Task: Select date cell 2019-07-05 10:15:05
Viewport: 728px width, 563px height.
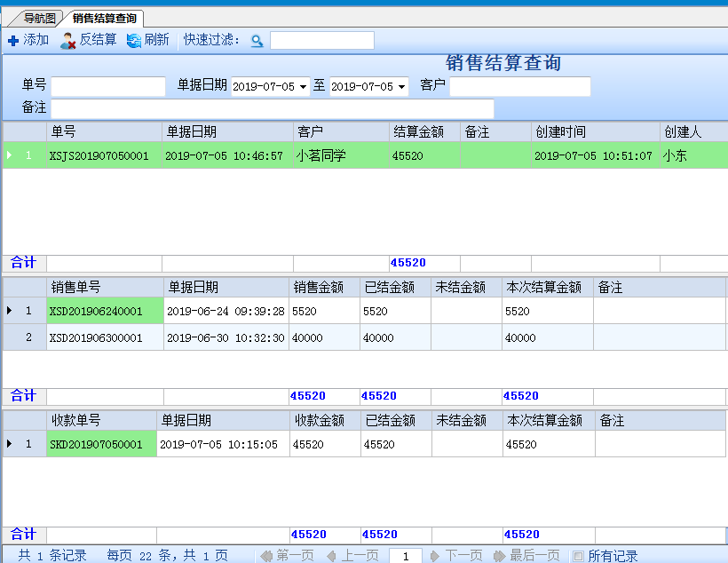Action: [x=224, y=444]
